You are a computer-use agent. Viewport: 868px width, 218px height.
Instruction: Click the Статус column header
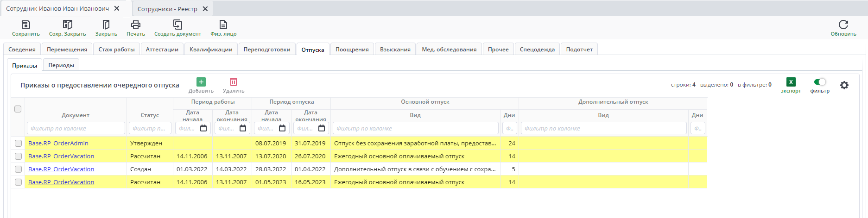[150, 115]
